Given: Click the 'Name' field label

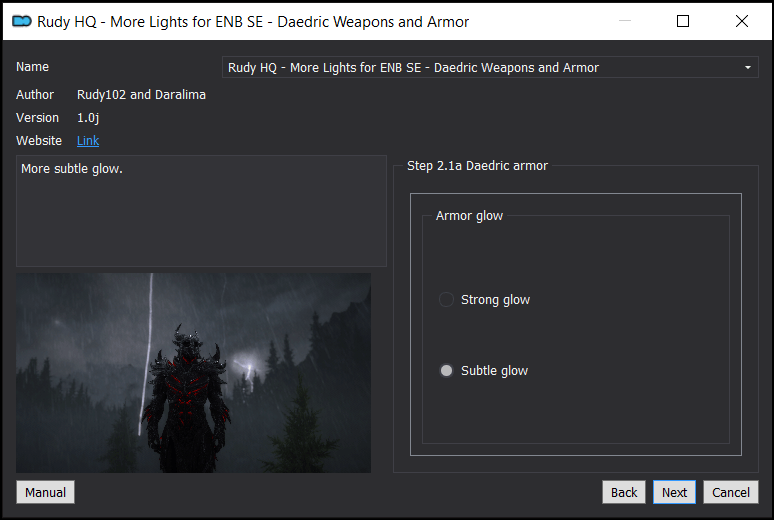Looking at the screenshot, I should point(32,67).
